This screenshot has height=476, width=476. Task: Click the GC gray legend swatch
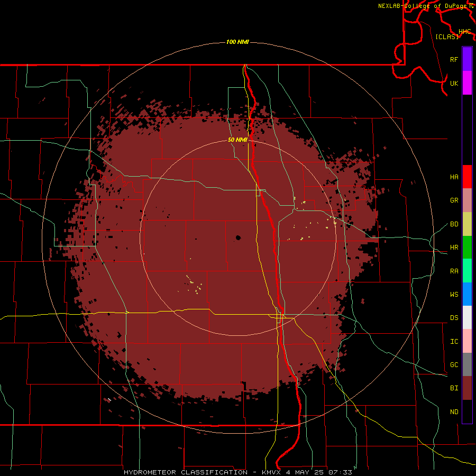467,364
